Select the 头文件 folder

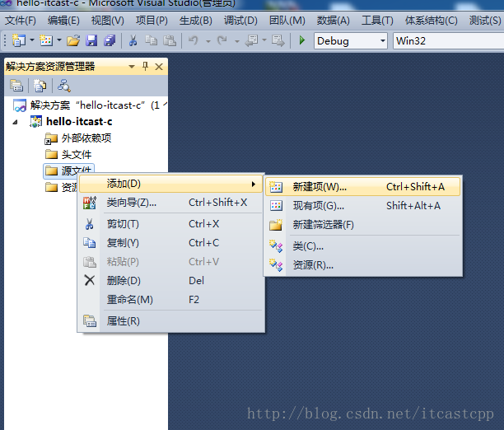(68, 154)
